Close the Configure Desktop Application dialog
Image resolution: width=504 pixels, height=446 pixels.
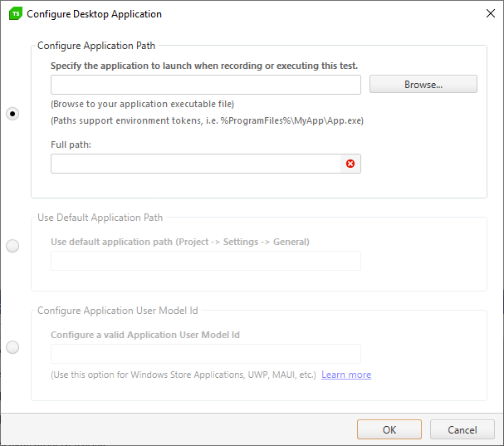point(491,13)
